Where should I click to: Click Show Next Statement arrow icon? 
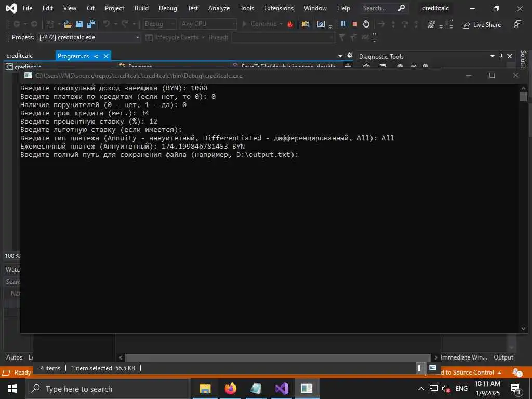(x=381, y=24)
